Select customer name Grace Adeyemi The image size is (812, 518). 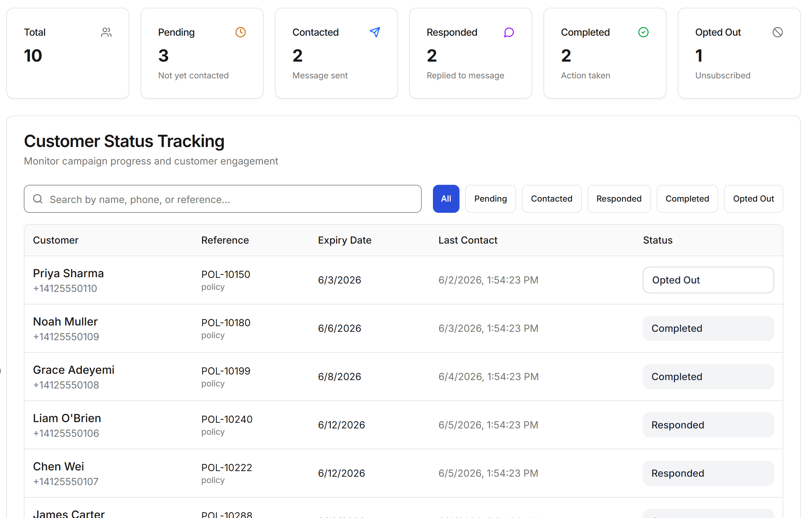point(74,370)
